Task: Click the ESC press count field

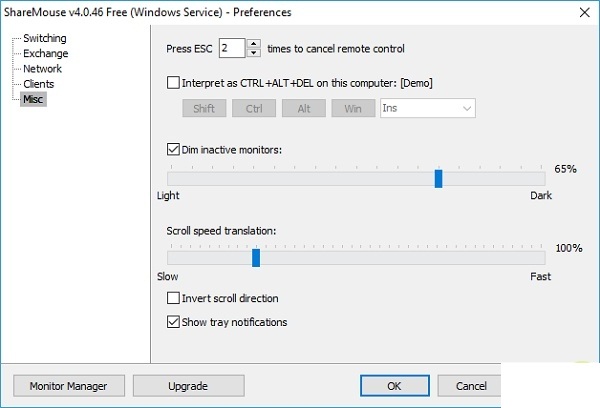Action: click(x=231, y=49)
